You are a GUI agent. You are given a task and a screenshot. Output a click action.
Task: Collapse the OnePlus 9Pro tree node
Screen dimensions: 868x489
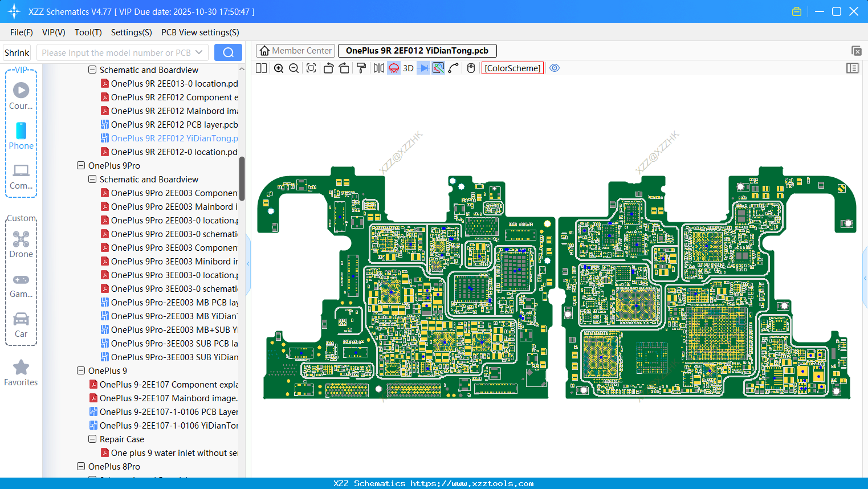coord(81,166)
